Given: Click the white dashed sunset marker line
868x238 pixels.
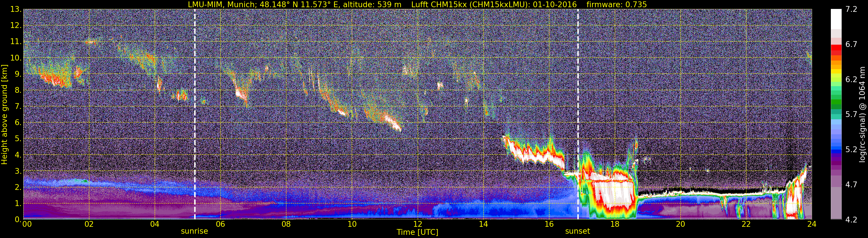Looking at the screenshot, I should (x=578, y=115).
